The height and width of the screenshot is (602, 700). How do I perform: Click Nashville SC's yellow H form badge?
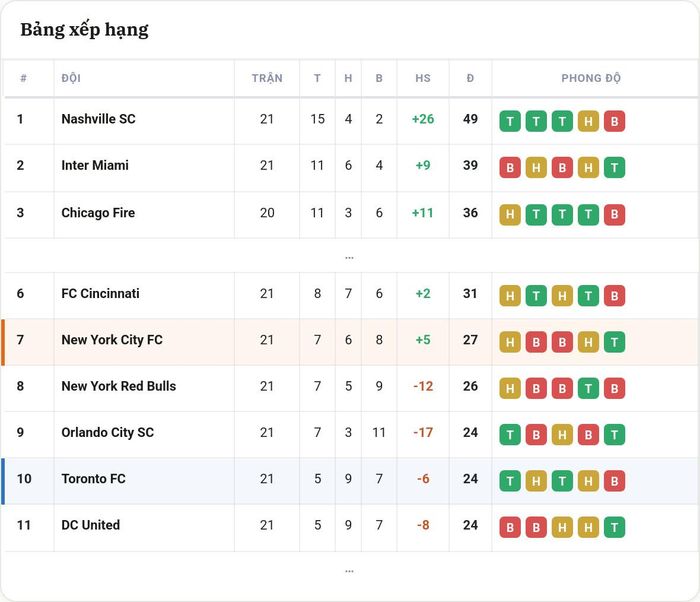tap(588, 121)
